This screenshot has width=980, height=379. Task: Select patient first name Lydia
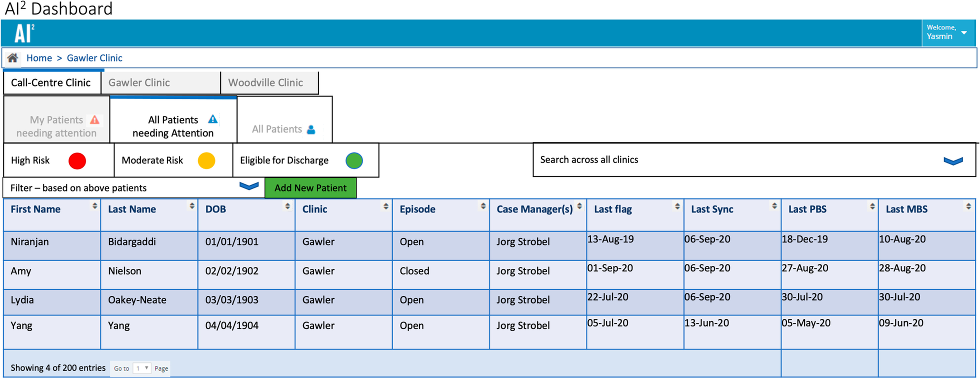coord(22,300)
